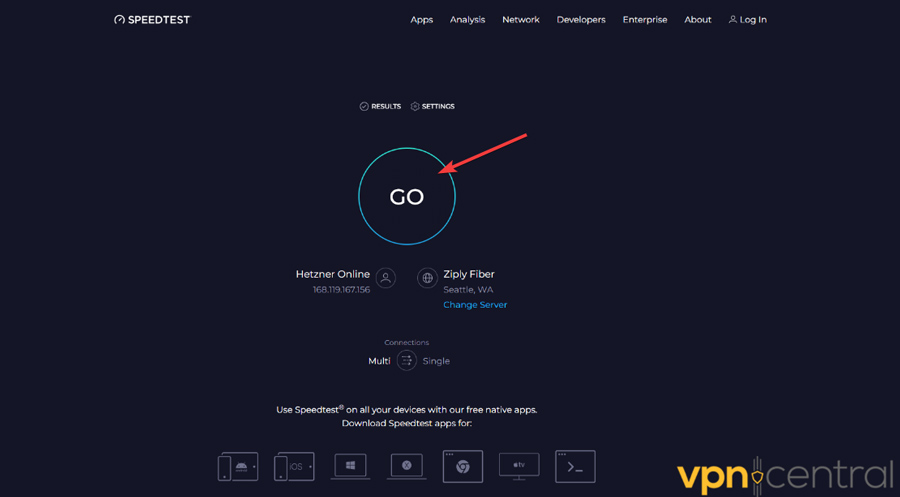Click the Ziply Fiber server name

[468, 274]
